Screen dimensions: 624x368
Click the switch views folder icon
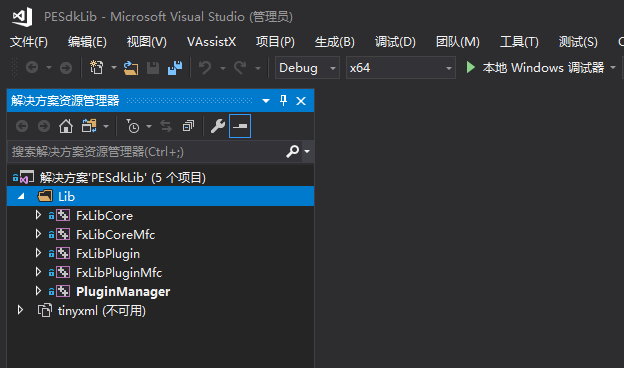[89, 127]
